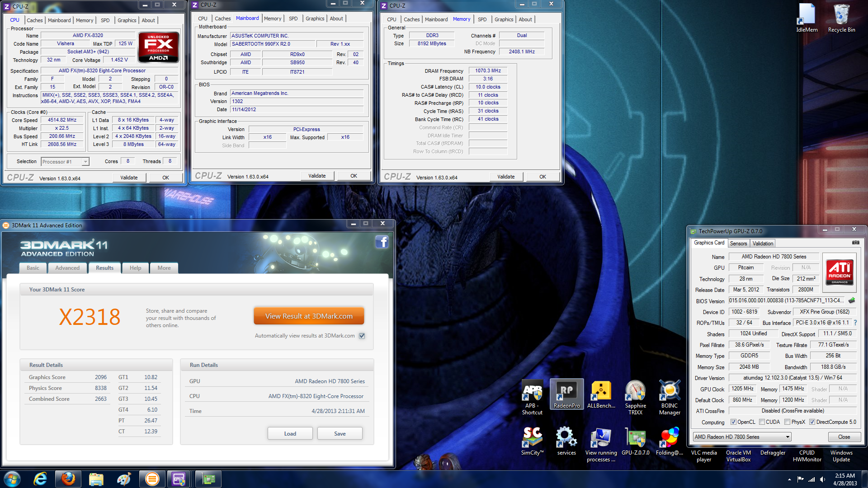Open Caches tab in the FX-8320 CPU-Z window
The image size is (868, 488).
point(34,20)
